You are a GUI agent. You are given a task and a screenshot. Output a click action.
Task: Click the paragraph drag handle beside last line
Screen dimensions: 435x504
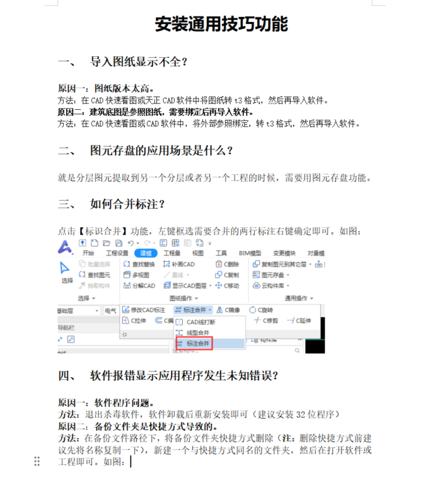[37, 462]
